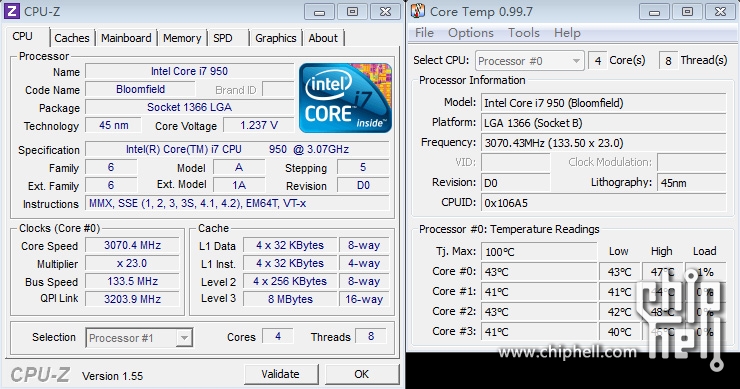Image resolution: width=740 pixels, height=389 pixels.
Task: Click the Multiplier value x 23.0
Action: pyautogui.click(x=132, y=263)
